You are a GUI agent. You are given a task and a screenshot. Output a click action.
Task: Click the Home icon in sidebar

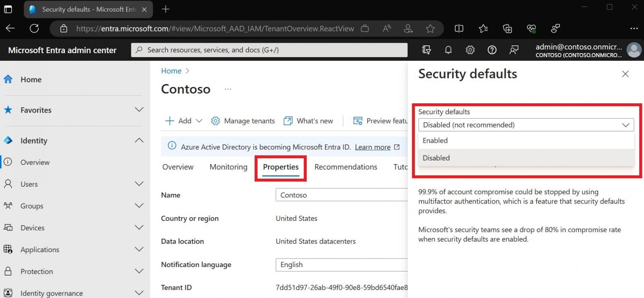pos(8,79)
